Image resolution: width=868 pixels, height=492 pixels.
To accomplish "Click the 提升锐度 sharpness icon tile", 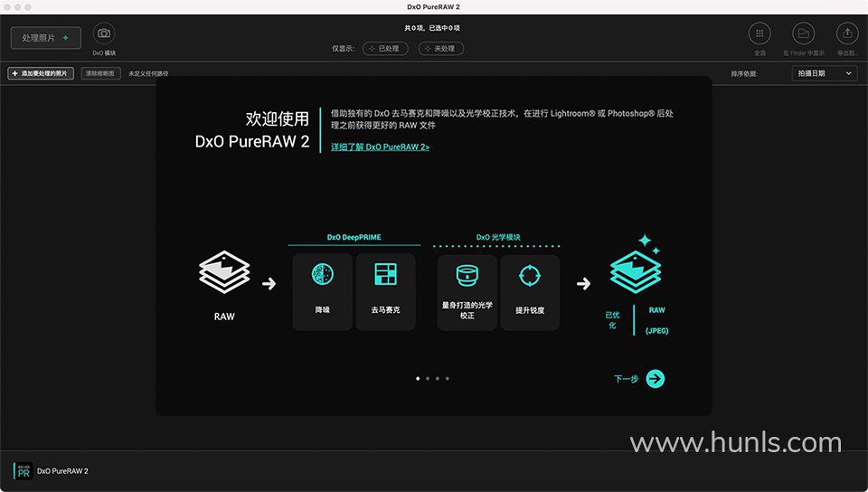I will 530,293.
